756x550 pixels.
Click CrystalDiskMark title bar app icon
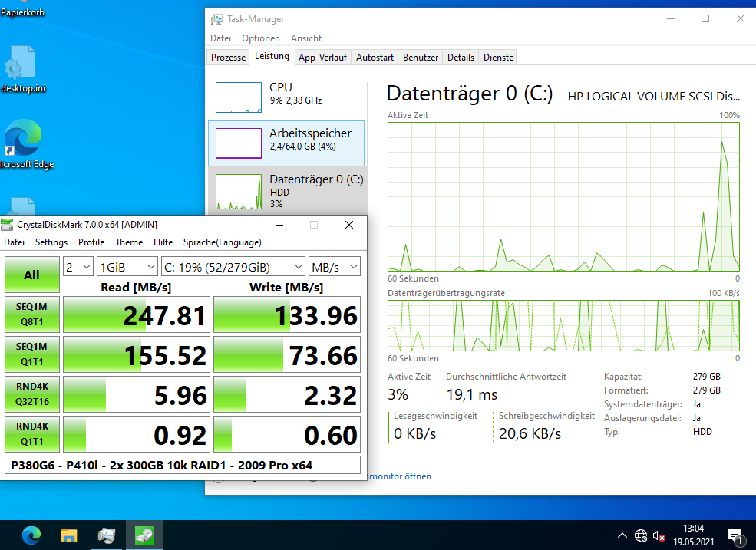7,225
